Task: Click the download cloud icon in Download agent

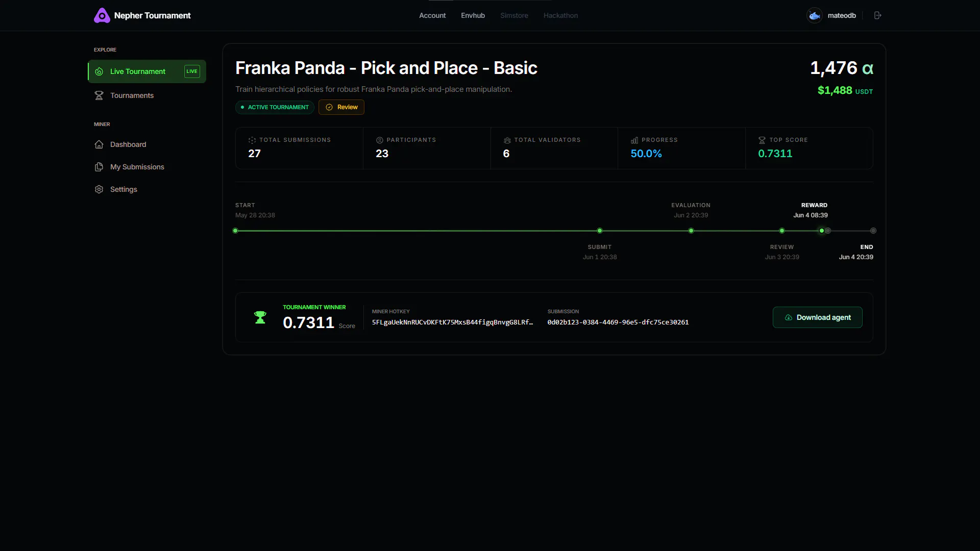Action: pos(789,317)
